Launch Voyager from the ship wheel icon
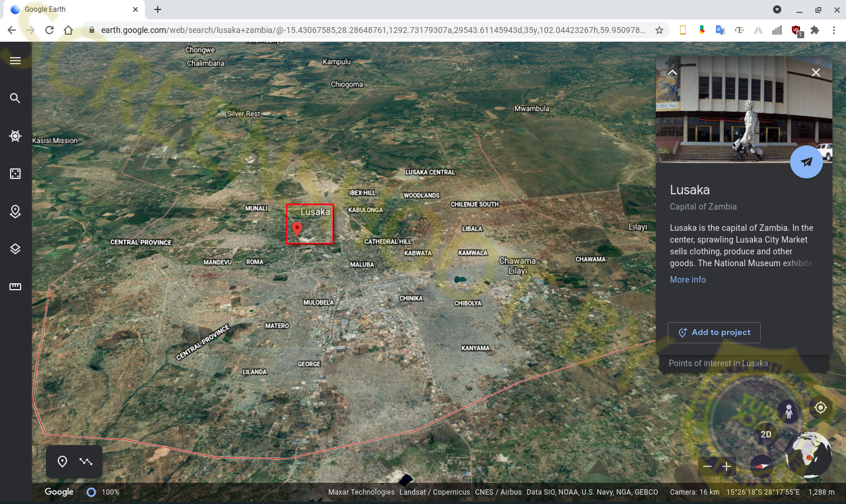The image size is (846, 504). coord(15,136)
